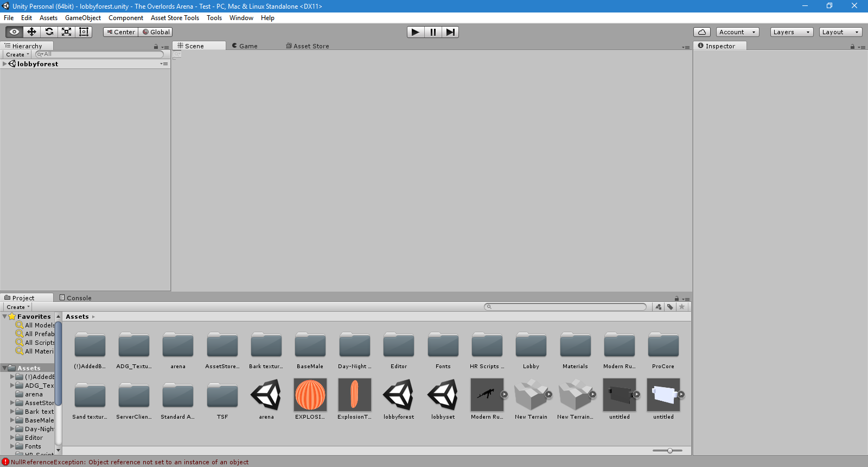Advance one frame with Step button

450,32
